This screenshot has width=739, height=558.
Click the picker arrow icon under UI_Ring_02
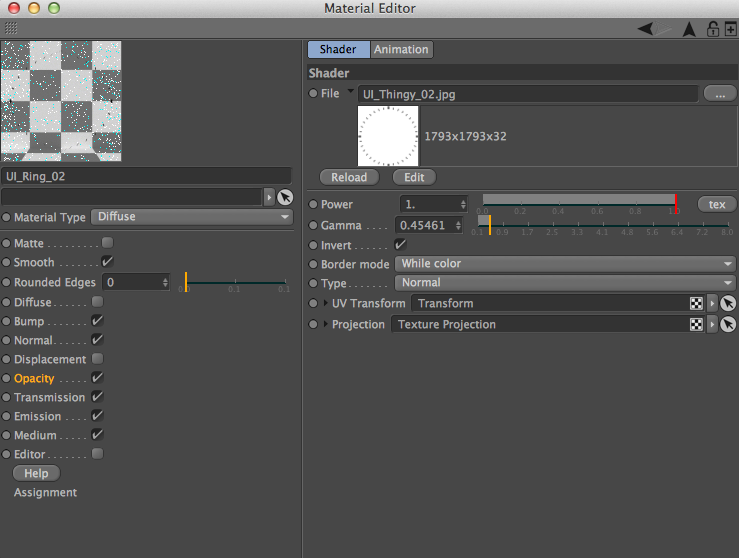point(285,197)
